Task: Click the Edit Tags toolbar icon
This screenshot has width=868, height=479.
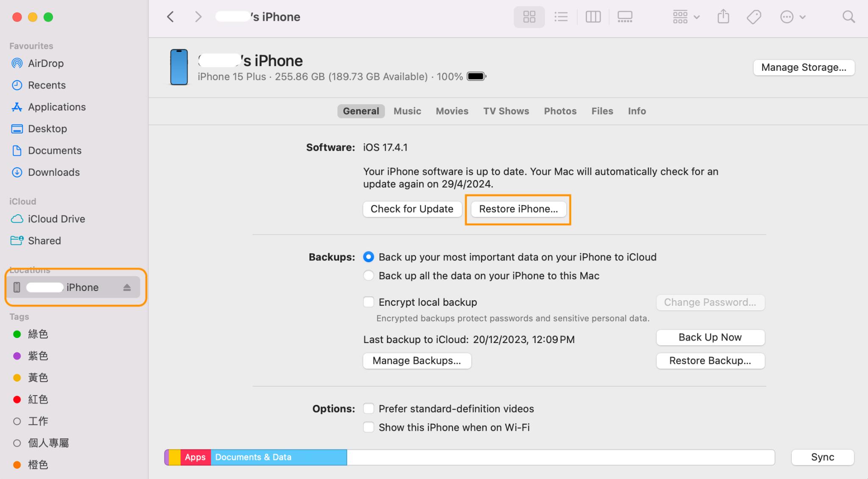Action: (x=754, y=17)
